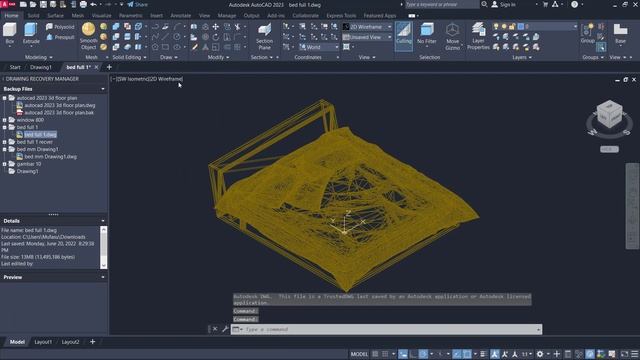Open the Solid ribbon tab
The image size is (640, 360).
coord(33,16)
